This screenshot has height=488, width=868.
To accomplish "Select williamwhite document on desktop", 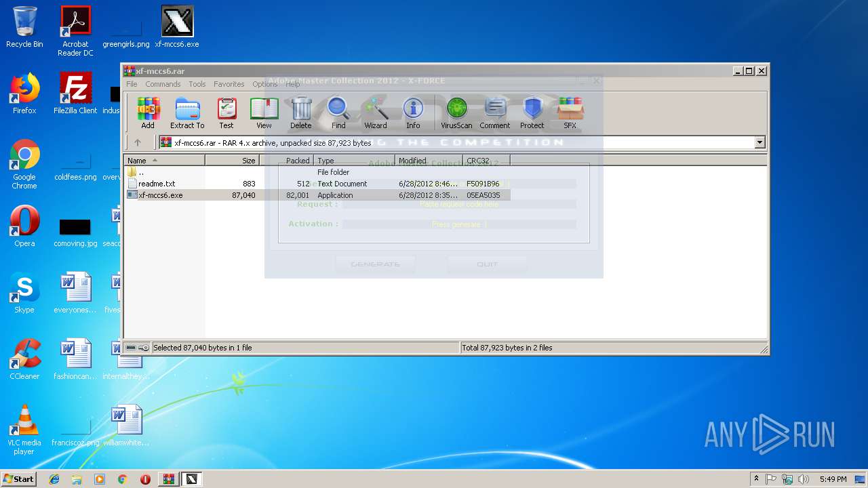I will click(x=126, y=426).
